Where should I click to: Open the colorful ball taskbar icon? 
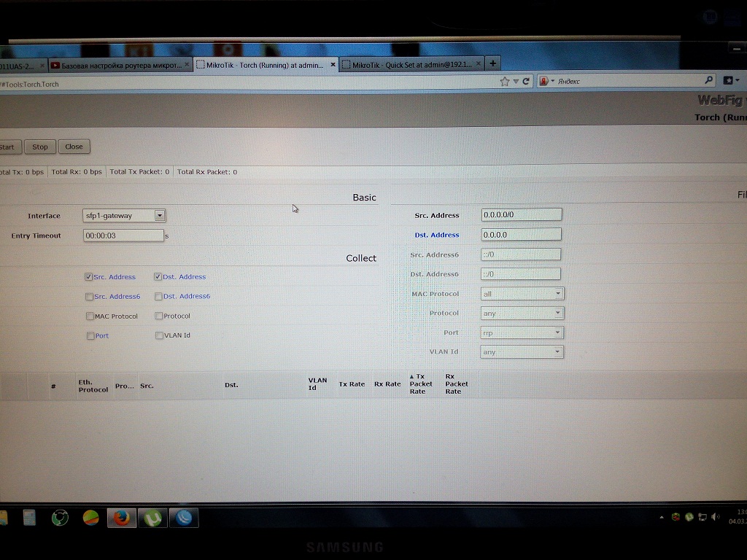click(90, 518)
